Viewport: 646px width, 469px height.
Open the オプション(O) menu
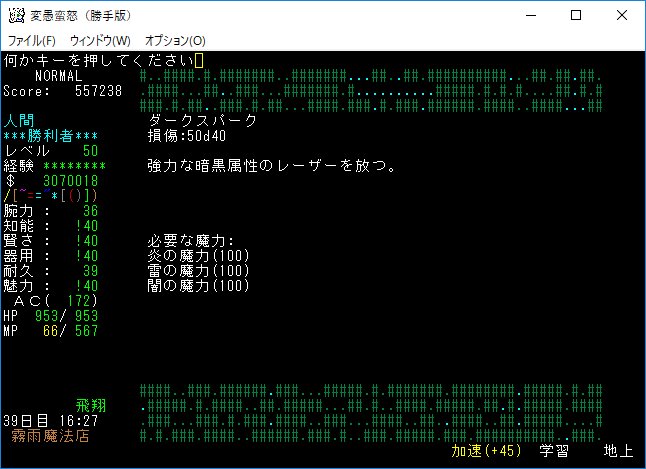[175, 41]
